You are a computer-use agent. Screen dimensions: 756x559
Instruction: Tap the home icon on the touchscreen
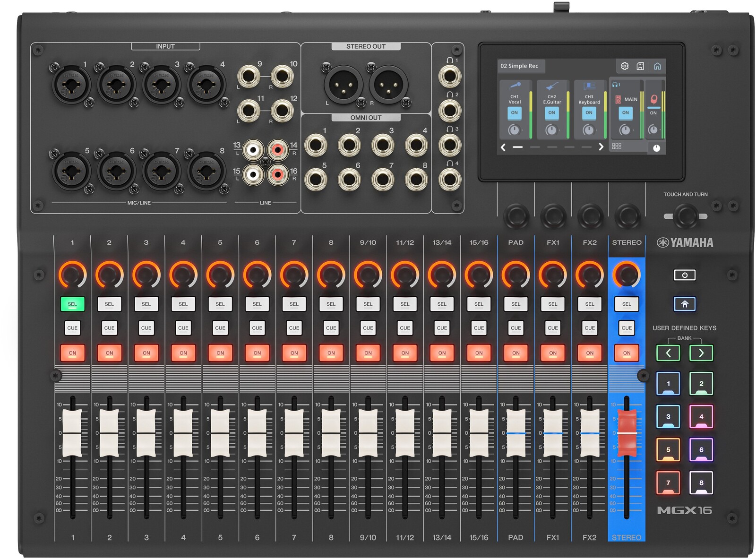tap(657, 66)
